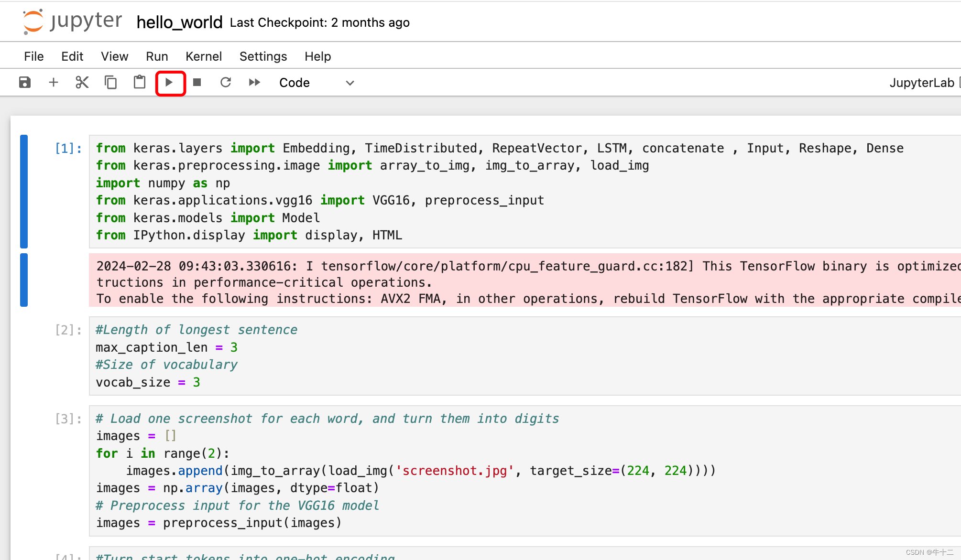Open the Kernel menu
The height and width of the screenshot is (560, 961).
(x=204, y=56)
